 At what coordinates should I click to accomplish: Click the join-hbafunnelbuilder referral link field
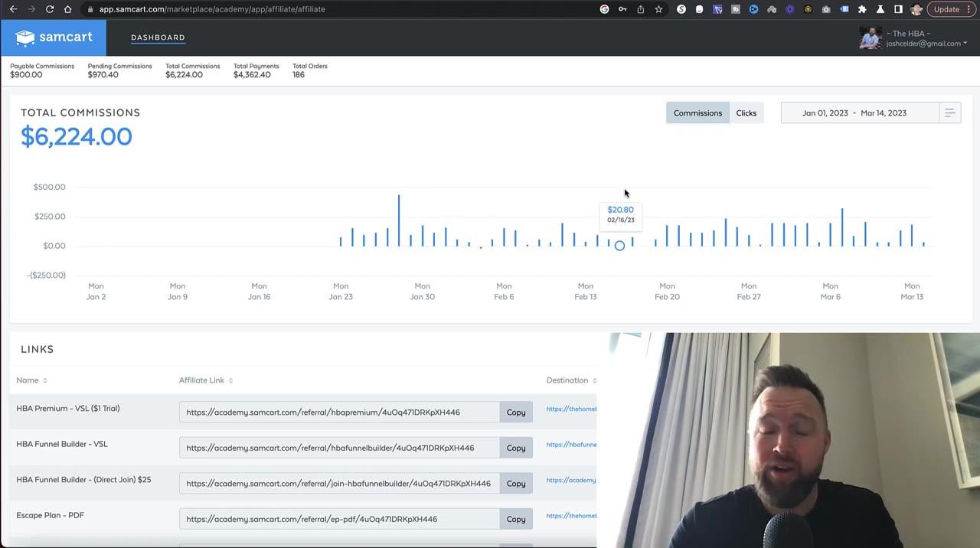(x=340, y=483)
